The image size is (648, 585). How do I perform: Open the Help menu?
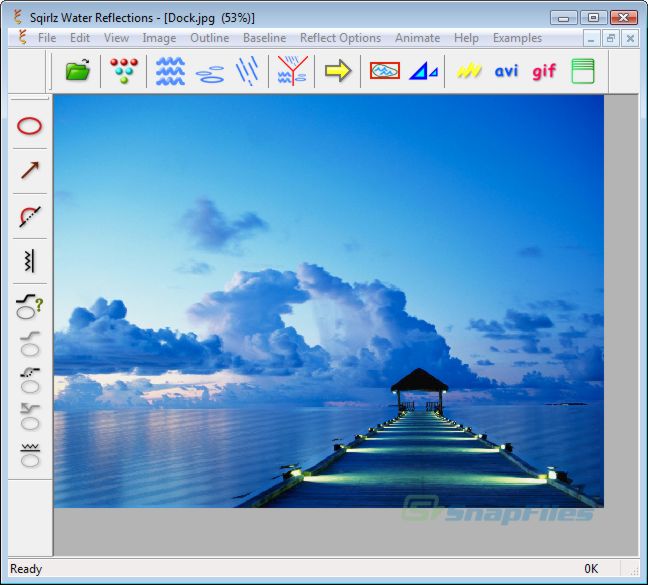(x=466, y=38)
